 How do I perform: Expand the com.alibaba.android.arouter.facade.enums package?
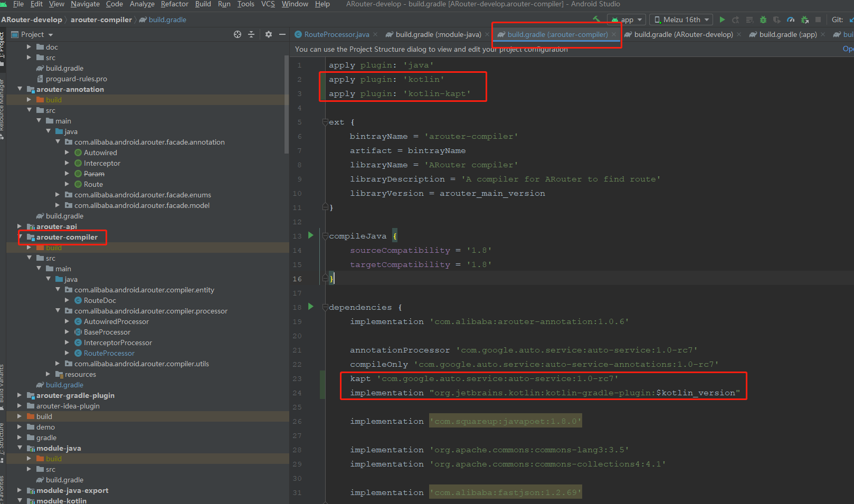[58, 195]
